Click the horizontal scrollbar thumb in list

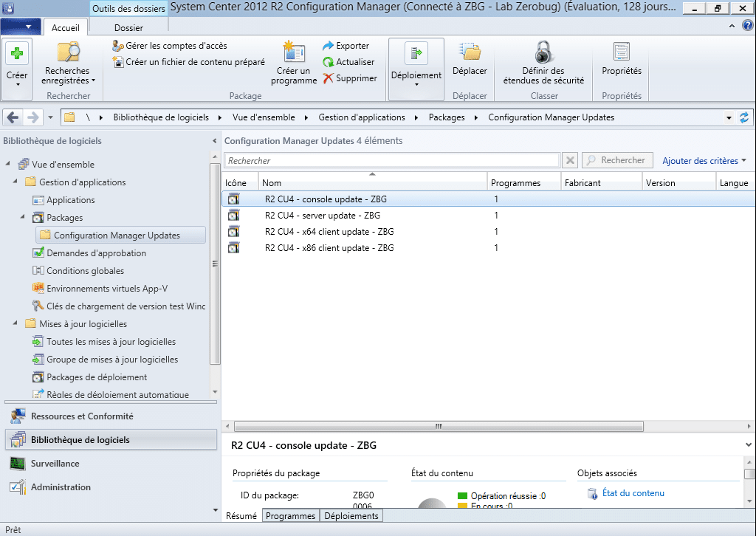tap(439, 426)
